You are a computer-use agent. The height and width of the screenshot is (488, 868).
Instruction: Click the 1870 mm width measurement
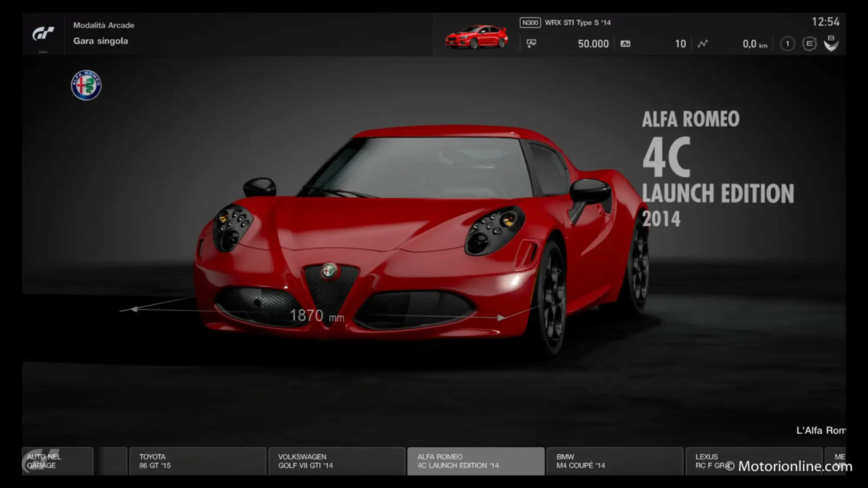click(x=317, y=316)
